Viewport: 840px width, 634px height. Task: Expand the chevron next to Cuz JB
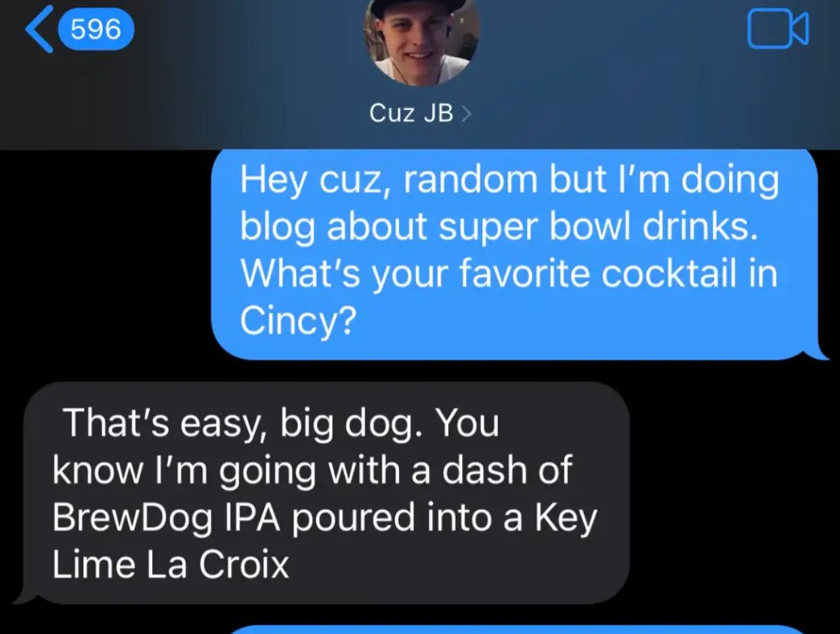(465, 114)
